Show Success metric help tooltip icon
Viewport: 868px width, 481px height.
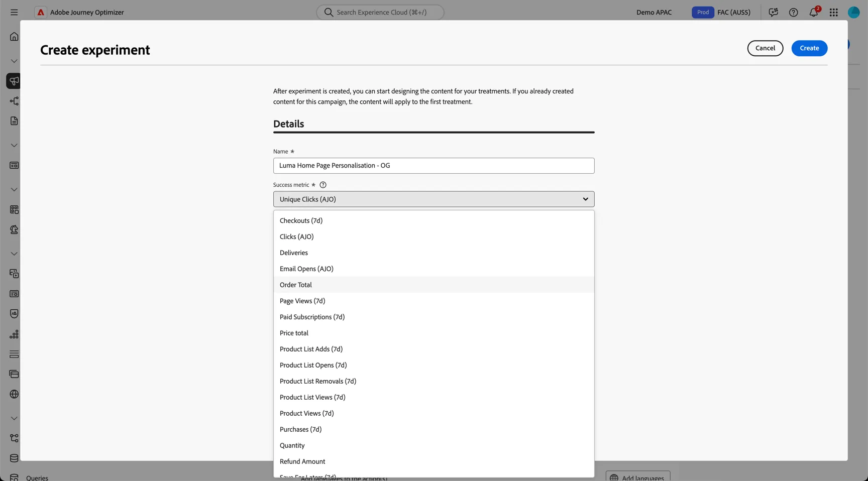click(323, 185)
